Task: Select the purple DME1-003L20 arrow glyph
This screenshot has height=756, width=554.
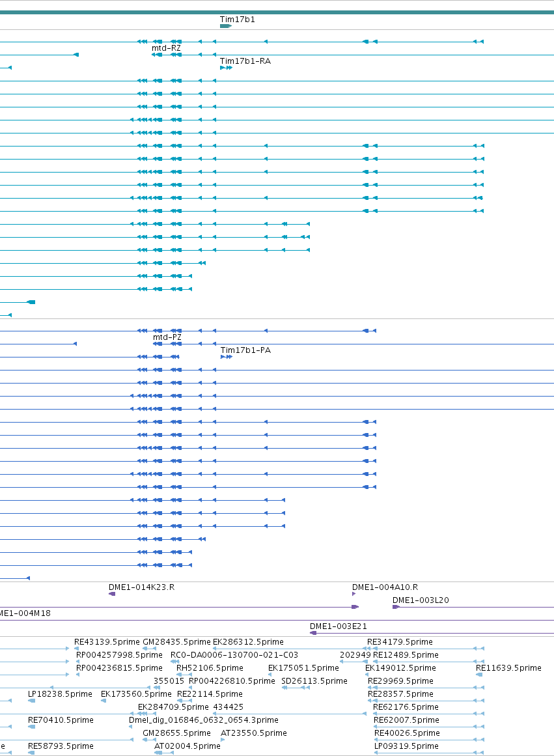Action: pos(396,607)
